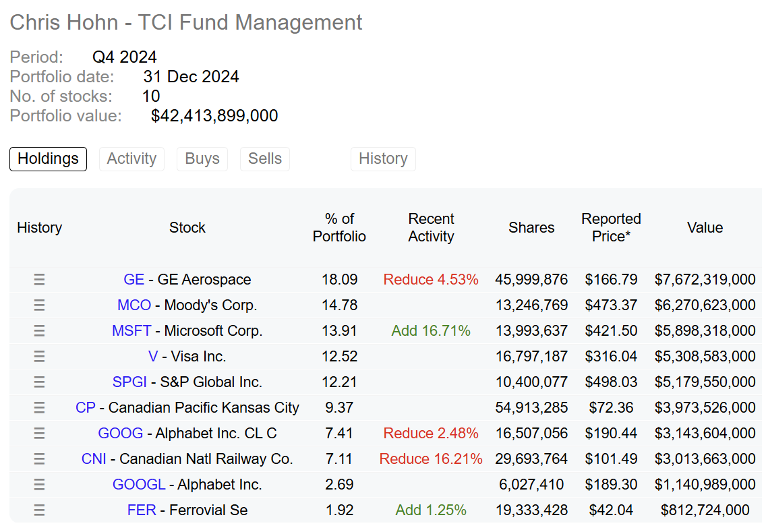
Task: Click the History column header
Action: (40, 228)
